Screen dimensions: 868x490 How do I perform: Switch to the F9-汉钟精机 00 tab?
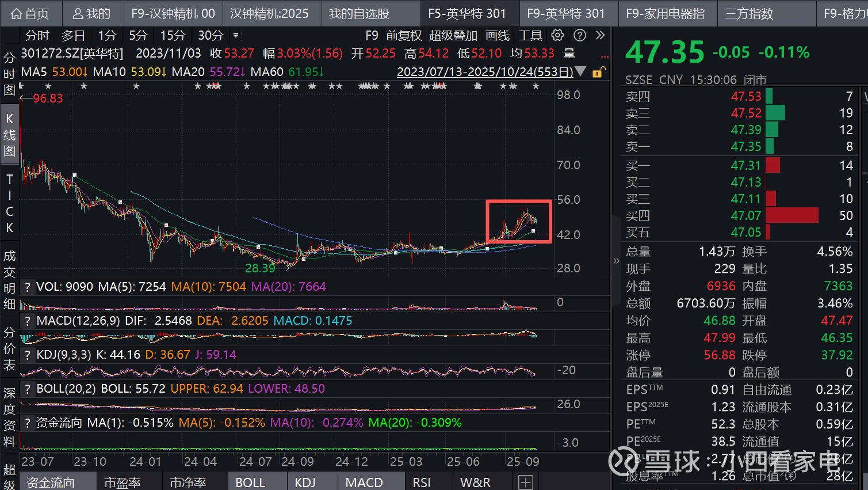(173, 13)
